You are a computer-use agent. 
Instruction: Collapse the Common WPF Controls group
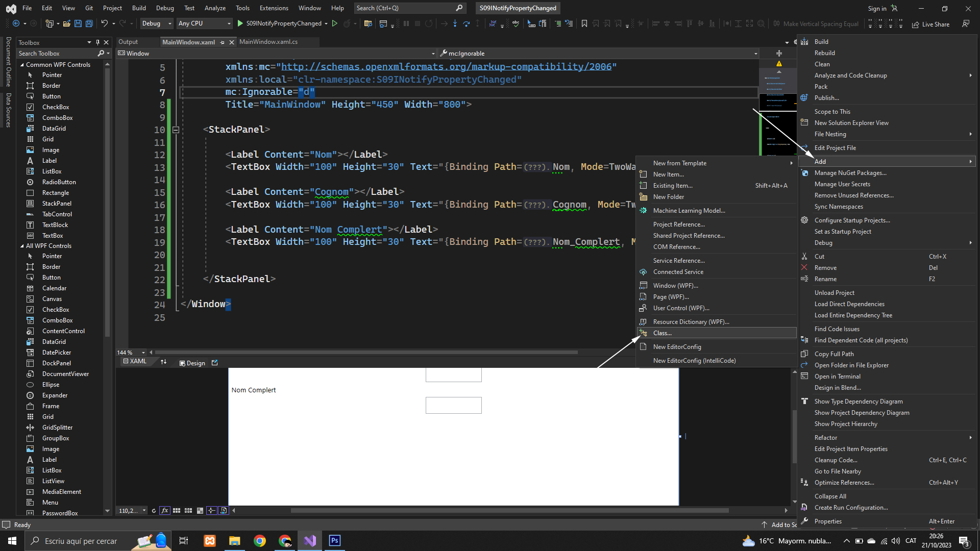click(x=22, y=65)
